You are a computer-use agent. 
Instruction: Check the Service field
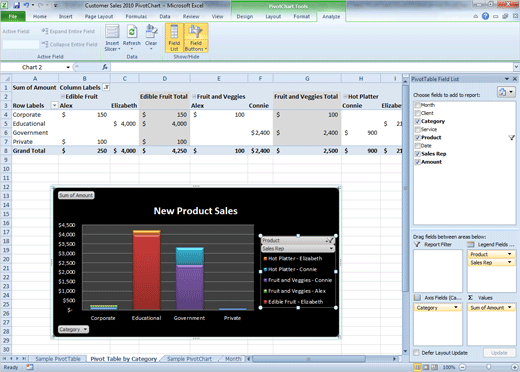click(x=417, y=129)
